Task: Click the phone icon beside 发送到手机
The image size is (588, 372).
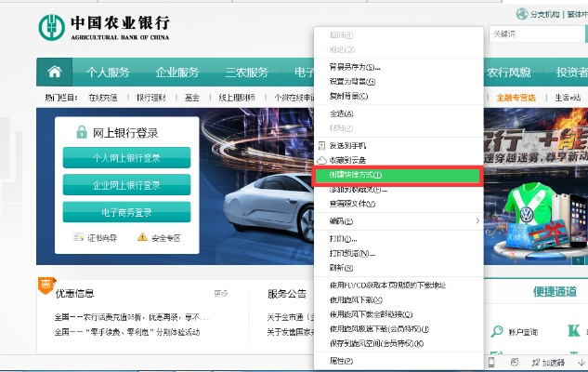Action: [x=321, y=146]
